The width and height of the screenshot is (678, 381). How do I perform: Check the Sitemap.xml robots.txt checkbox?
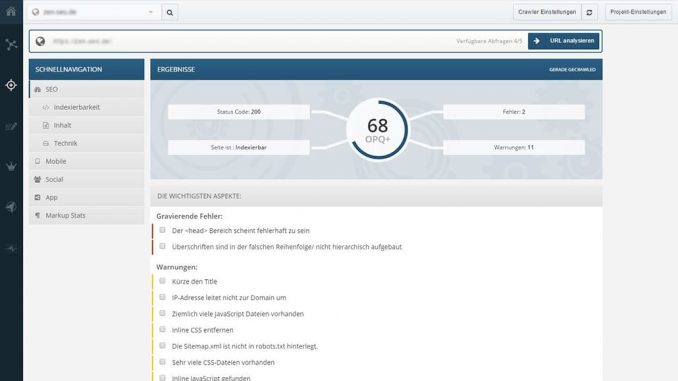pos(162,346)
